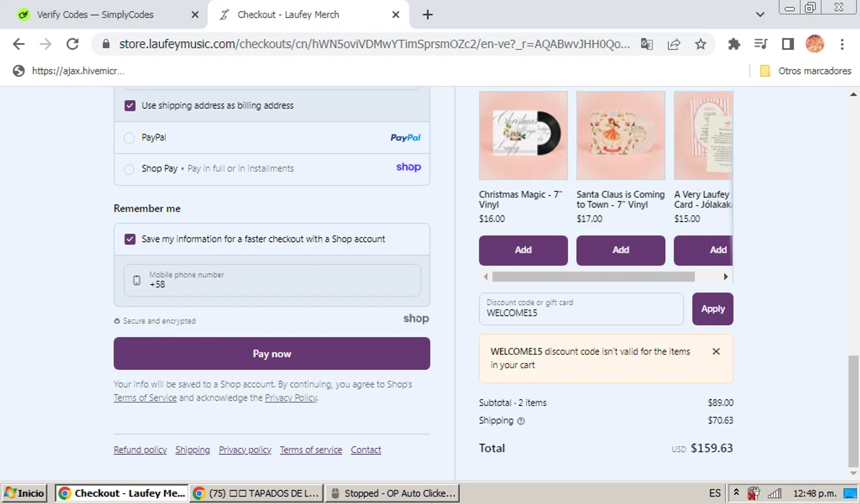Screen dimensions: 860x504
Task: Open the Inicio start menu
Action: (x=25, y=493)
